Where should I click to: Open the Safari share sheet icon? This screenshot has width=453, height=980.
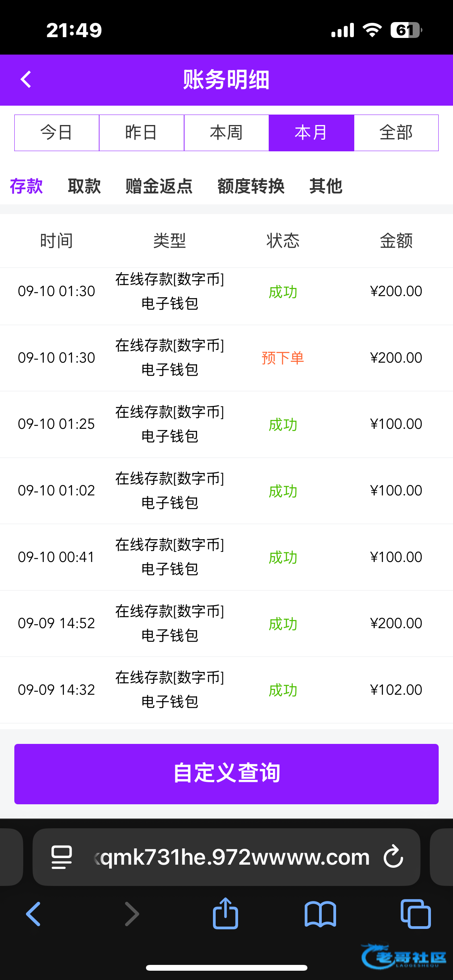[225, 914]
